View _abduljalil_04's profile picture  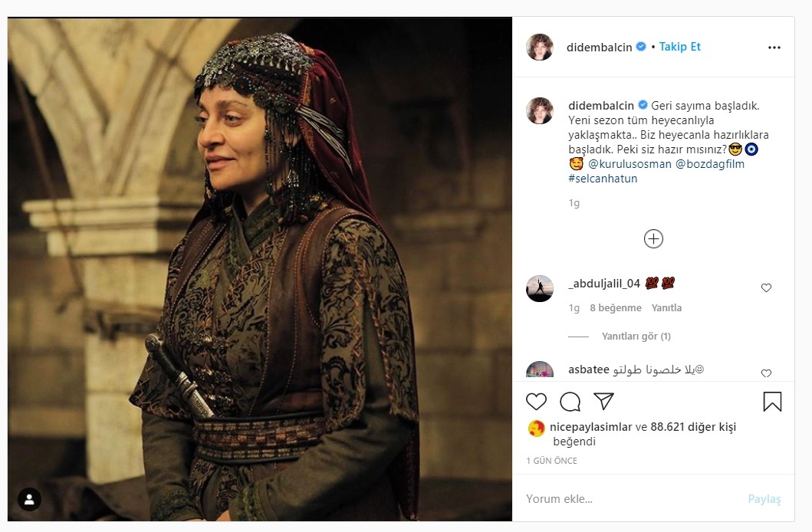pyautogui.click(x=540, y=288)
